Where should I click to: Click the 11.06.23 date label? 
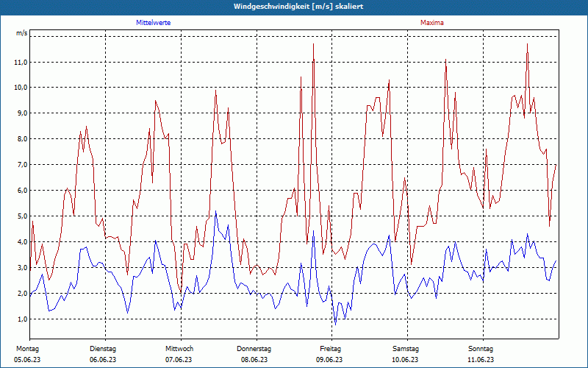481,360
